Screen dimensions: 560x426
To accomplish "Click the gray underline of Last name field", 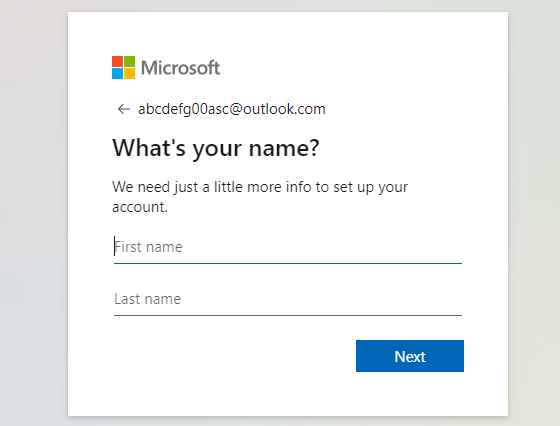I will (288, 315).
